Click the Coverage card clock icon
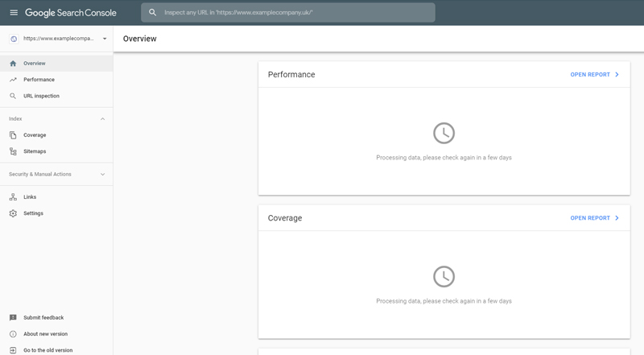 click(444, 277)
